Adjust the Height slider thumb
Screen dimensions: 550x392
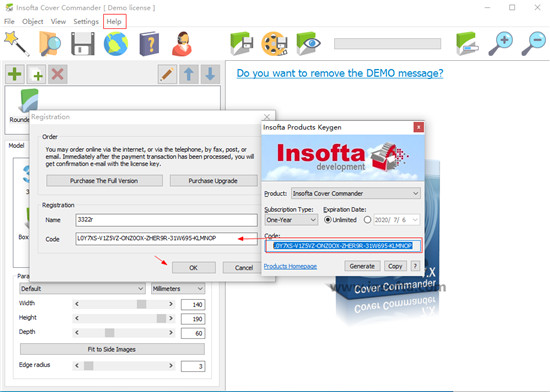[161, 318]
